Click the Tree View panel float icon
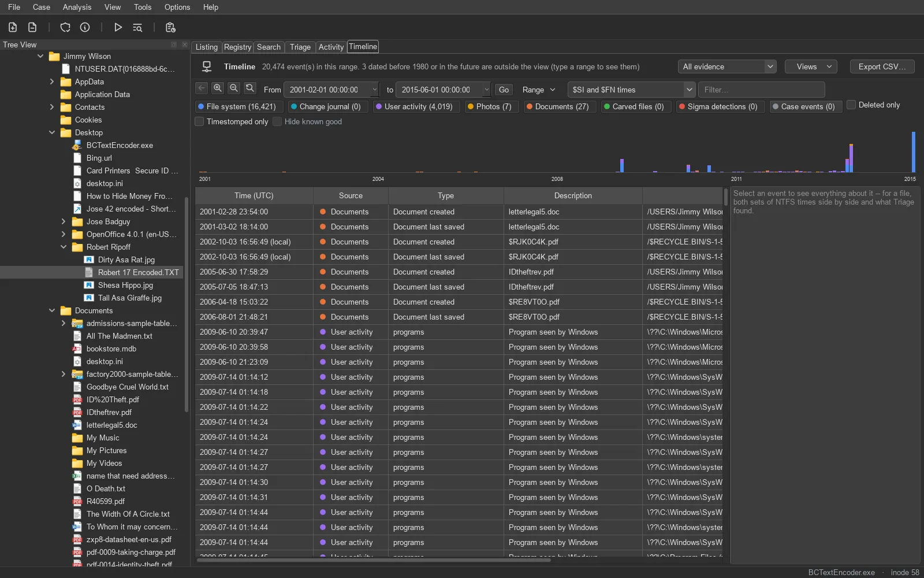The width and height of the screenshot is (924, 578). (x=174, y=45)
